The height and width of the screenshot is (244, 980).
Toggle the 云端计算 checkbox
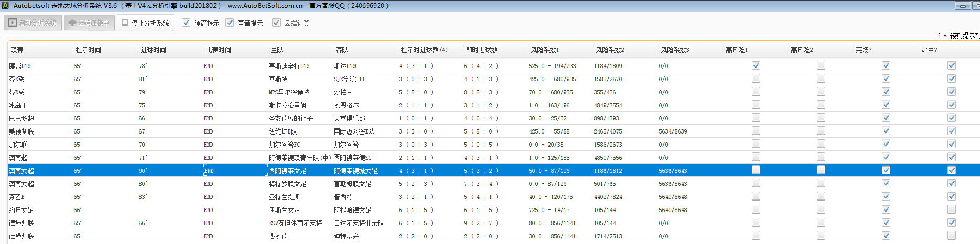276,23
